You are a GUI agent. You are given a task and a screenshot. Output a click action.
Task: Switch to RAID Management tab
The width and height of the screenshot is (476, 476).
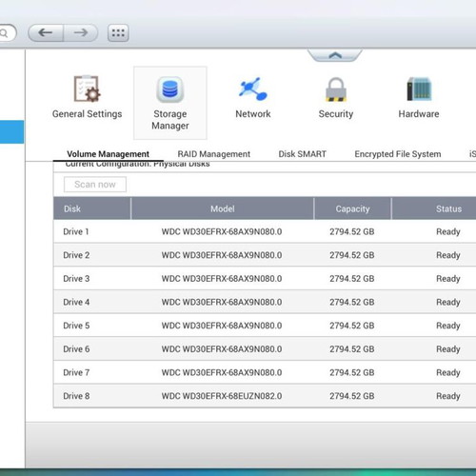coord(213,154)
